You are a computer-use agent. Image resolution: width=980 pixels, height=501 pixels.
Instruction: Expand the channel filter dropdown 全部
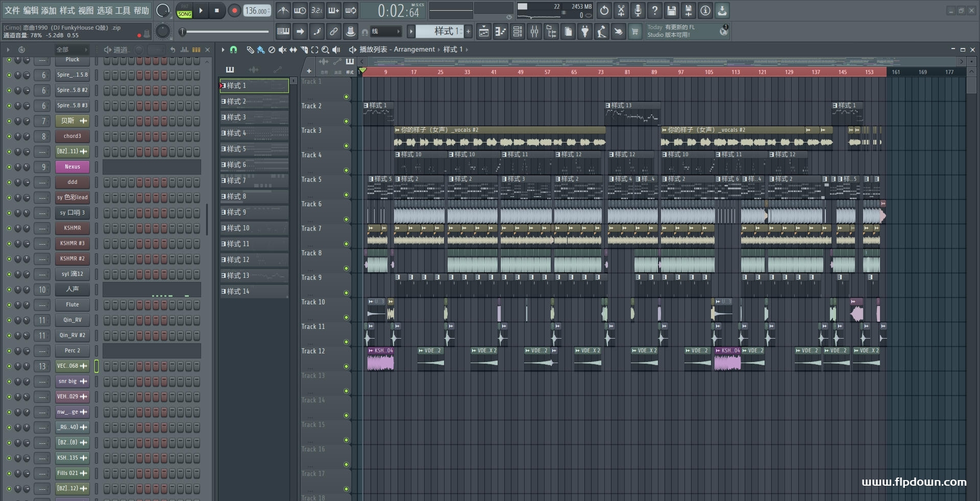[71, 50]
